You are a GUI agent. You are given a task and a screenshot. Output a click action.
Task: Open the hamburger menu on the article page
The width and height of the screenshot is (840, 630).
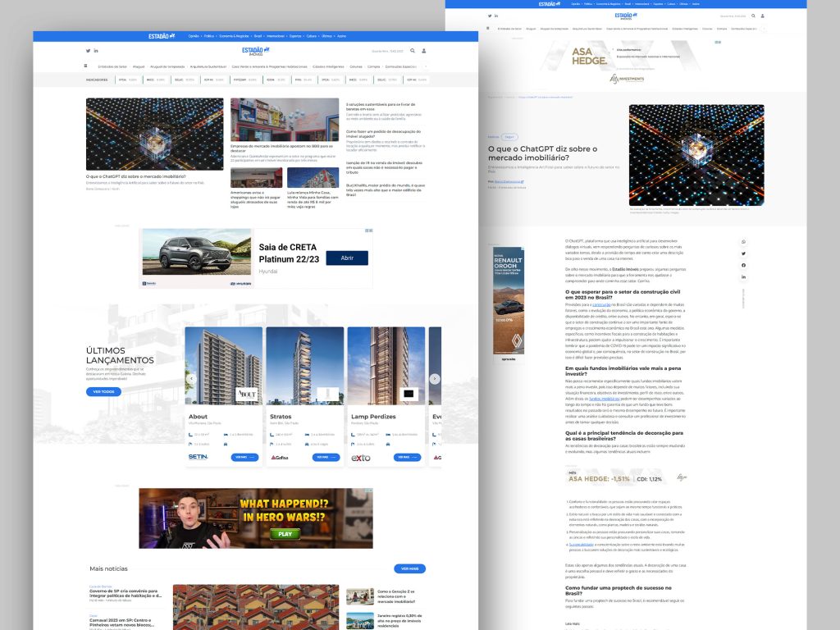(x=487, y=29)
